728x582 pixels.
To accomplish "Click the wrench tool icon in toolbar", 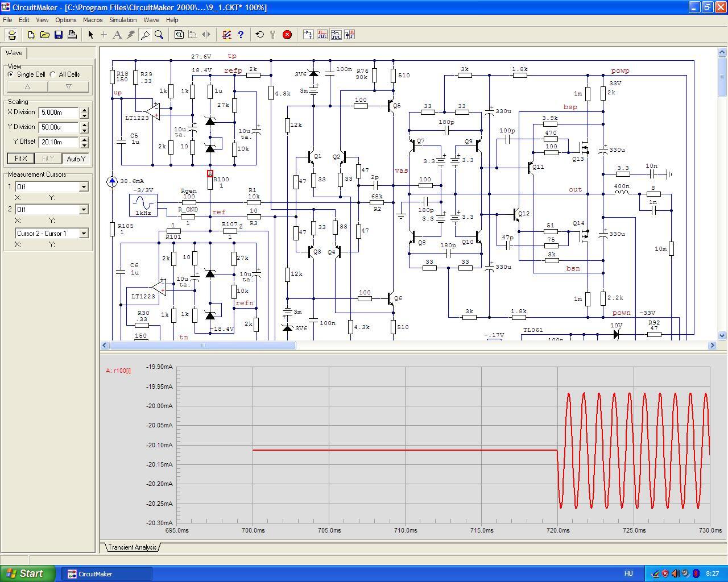I will 274,35.
